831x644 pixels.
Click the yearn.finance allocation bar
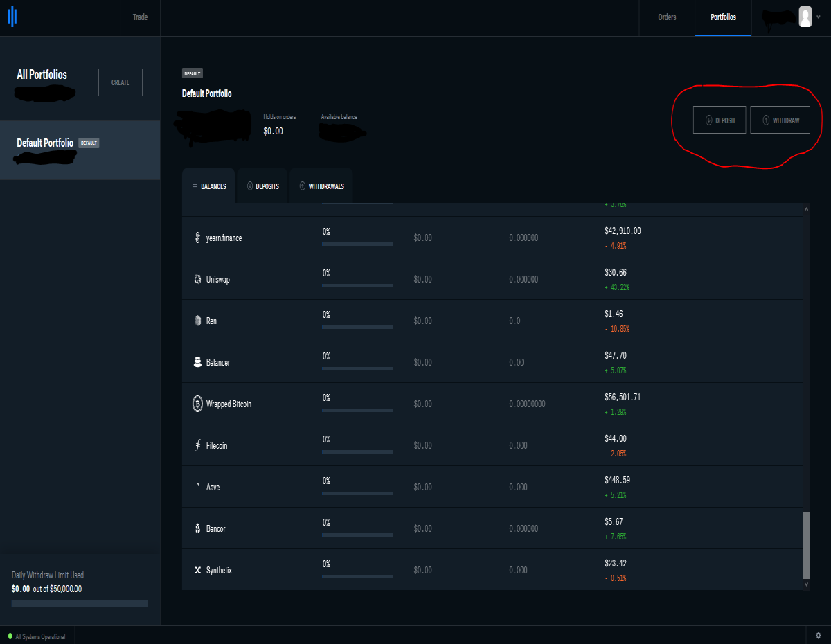click(358, 244)
